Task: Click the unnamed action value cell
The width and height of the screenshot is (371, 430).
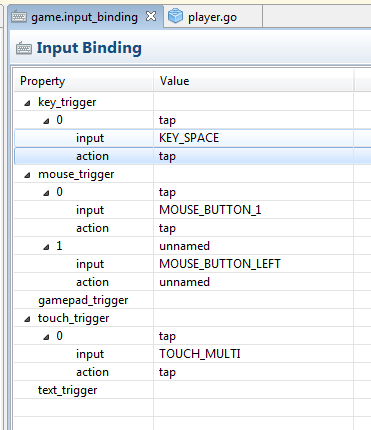Action: point(253,282)
